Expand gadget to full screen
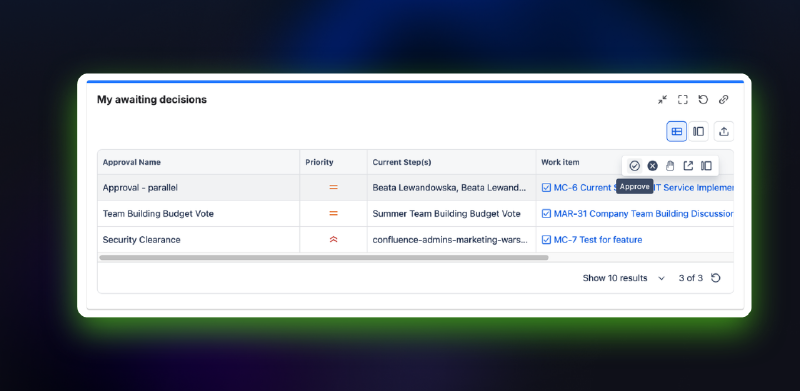The height and width of the screenshot is (391, 800). pos(683,100)
